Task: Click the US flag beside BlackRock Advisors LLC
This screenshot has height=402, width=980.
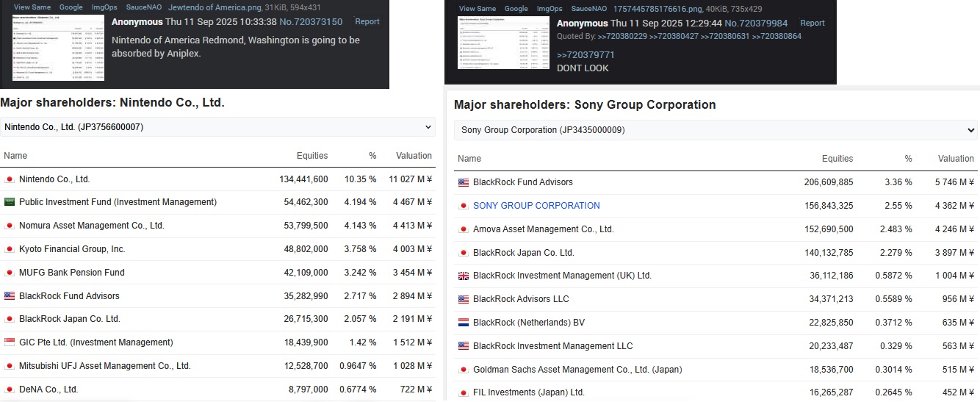Action: tap(463, 299)
